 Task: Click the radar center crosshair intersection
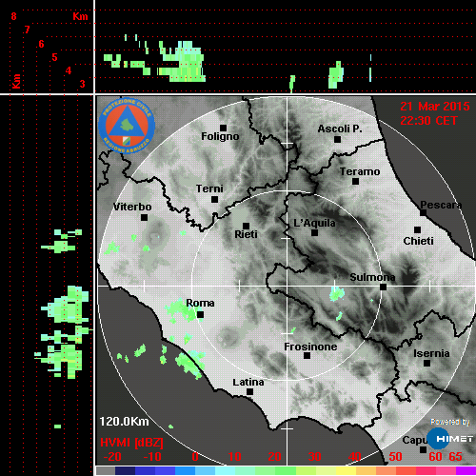tap(288, 286)
